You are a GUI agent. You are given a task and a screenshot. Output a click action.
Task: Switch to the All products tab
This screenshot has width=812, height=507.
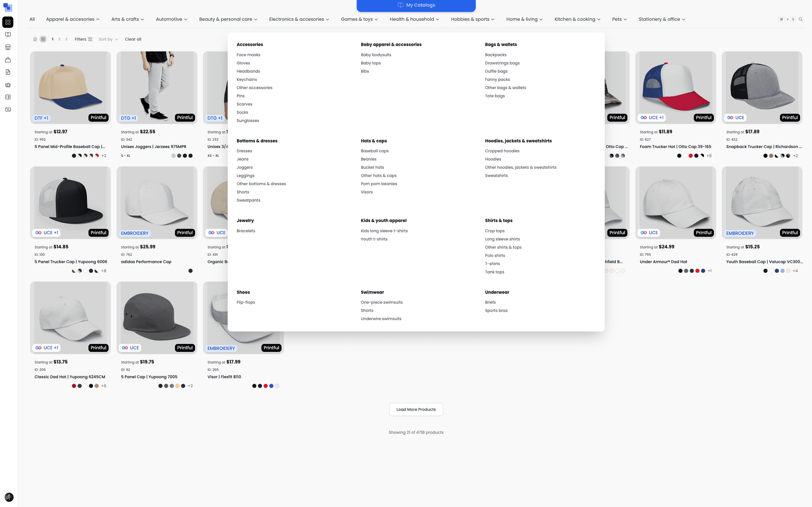32,19
